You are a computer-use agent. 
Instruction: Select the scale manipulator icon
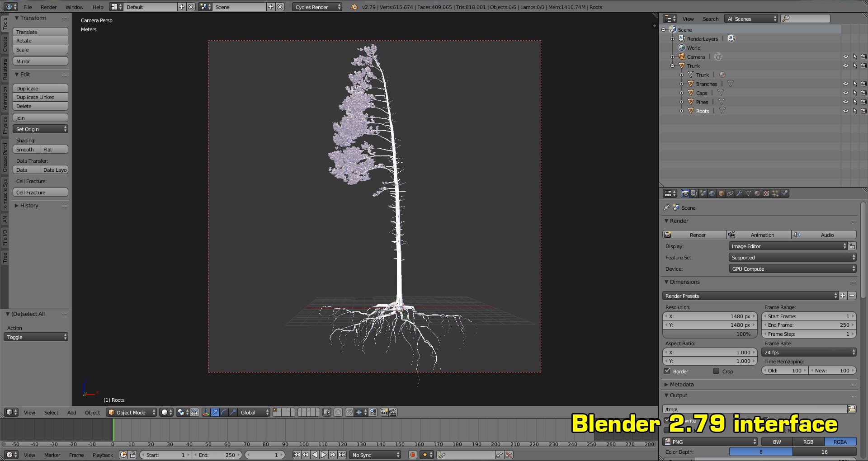pos(233,412)
